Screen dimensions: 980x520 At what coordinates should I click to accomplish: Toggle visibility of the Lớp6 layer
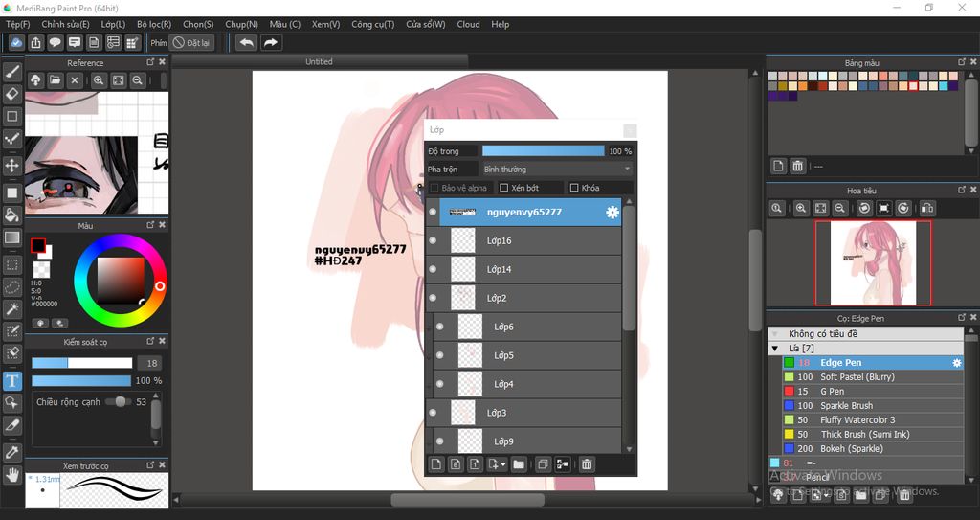(440, 327)
